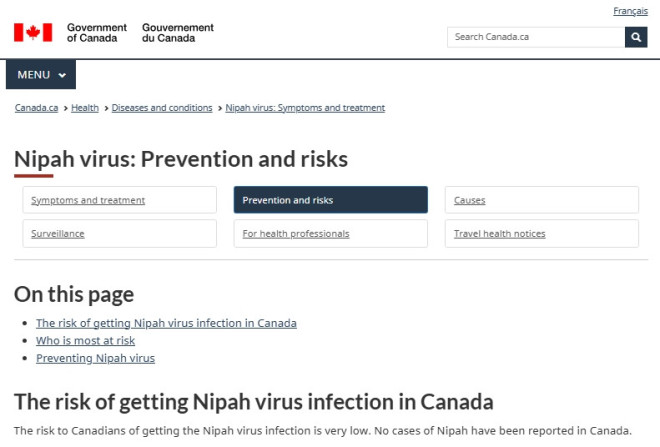Open Canada.ca breadcrumb link
660x447 pixels.
click(37, 108)
